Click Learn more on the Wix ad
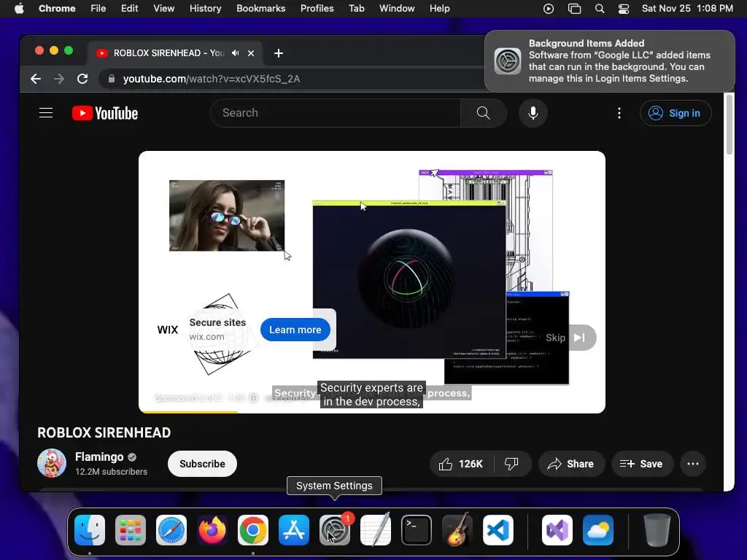 click(x=295, y=330)
